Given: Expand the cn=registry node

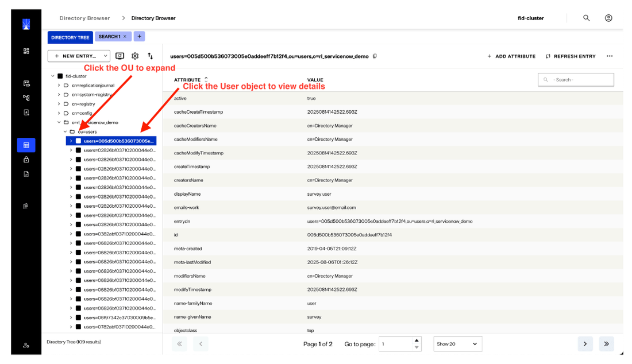Looking at the screenshot, I should coord(59,104).
